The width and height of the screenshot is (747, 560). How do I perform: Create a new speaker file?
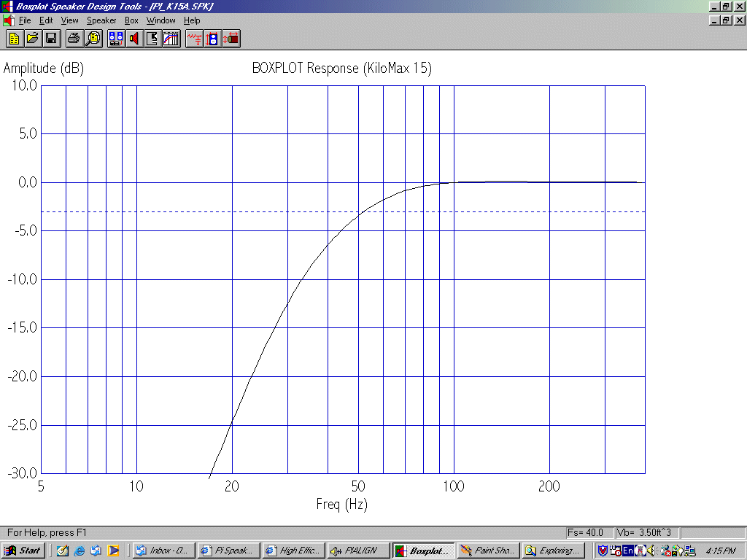(15, 39)
